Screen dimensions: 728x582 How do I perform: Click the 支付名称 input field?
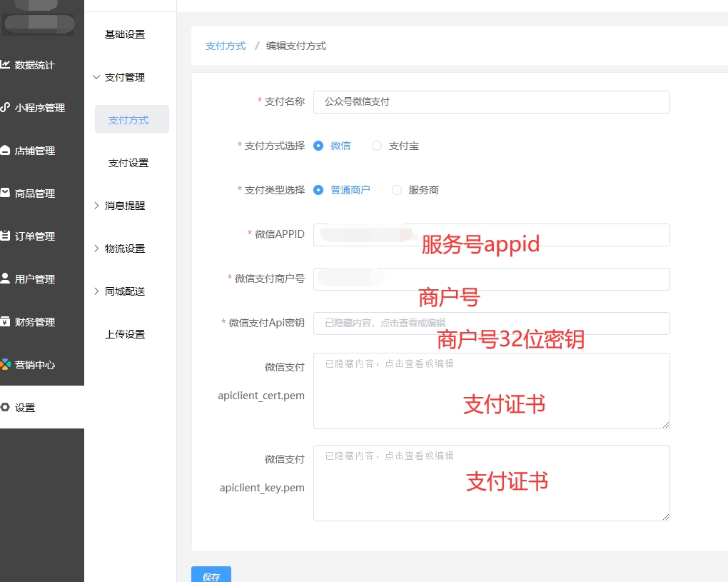[x=492, y=101]
